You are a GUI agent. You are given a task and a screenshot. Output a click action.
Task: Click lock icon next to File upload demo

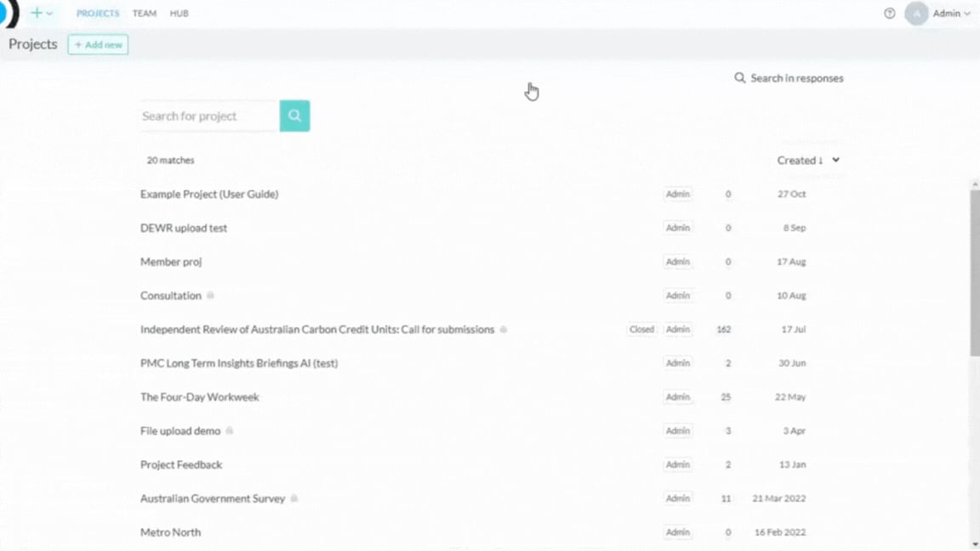(230, 430)
